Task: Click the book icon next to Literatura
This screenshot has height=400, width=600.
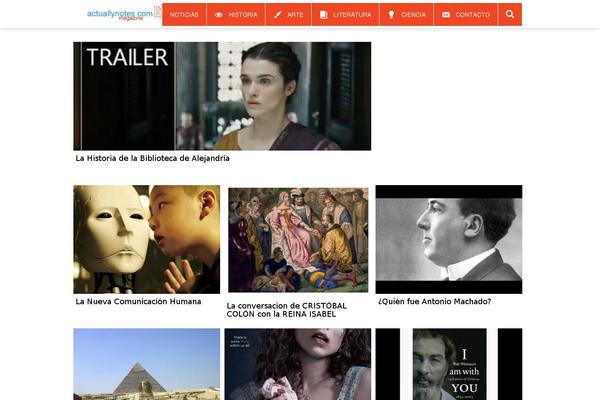Action: (x=324, y=15)
